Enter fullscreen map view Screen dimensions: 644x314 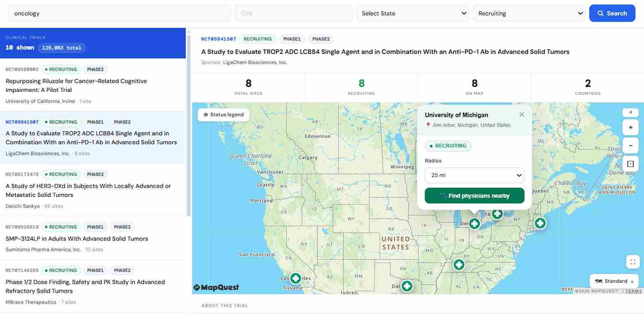point(632,262)
